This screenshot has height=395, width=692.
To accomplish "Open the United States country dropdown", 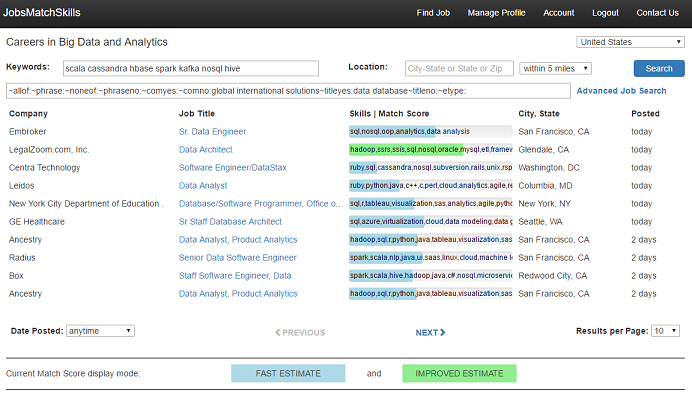I will coord(630,42).
